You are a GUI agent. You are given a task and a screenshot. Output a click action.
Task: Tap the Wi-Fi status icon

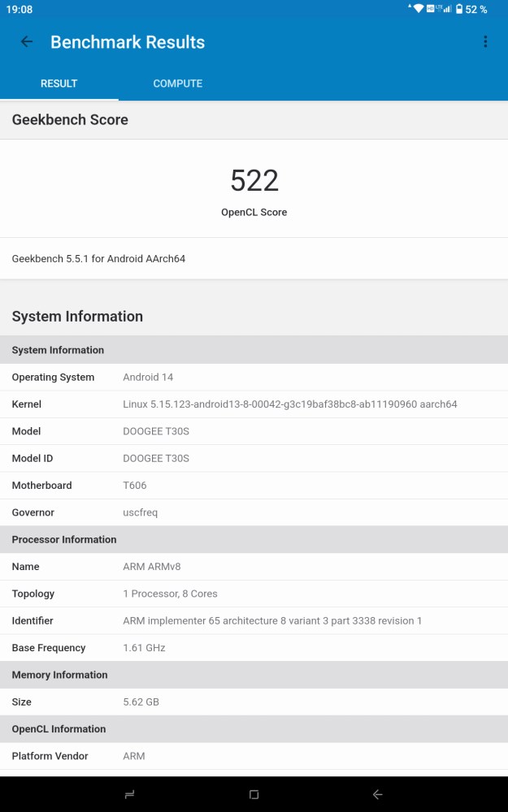coord(419,9)
